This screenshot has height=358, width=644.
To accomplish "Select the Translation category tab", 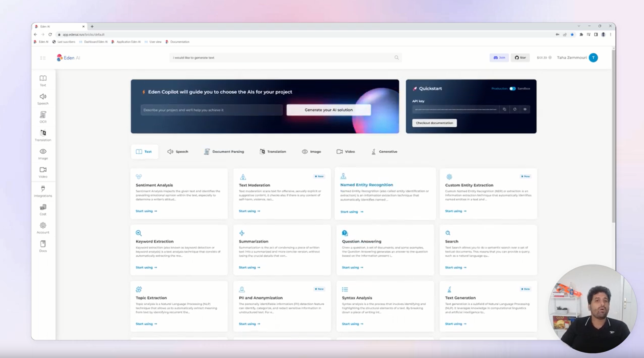I will click(273, 152).
